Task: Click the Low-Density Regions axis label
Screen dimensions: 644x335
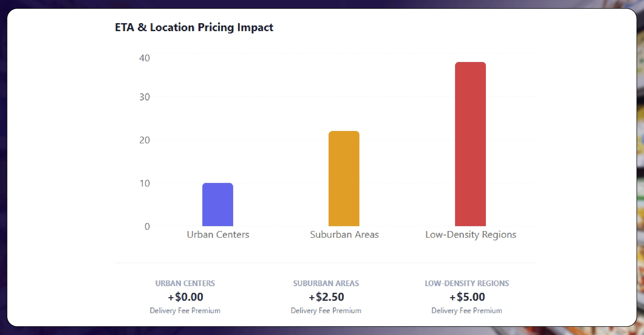Action: 470,234
